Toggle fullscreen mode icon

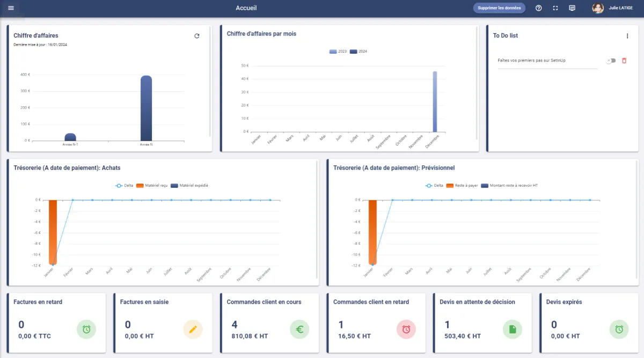555,8
